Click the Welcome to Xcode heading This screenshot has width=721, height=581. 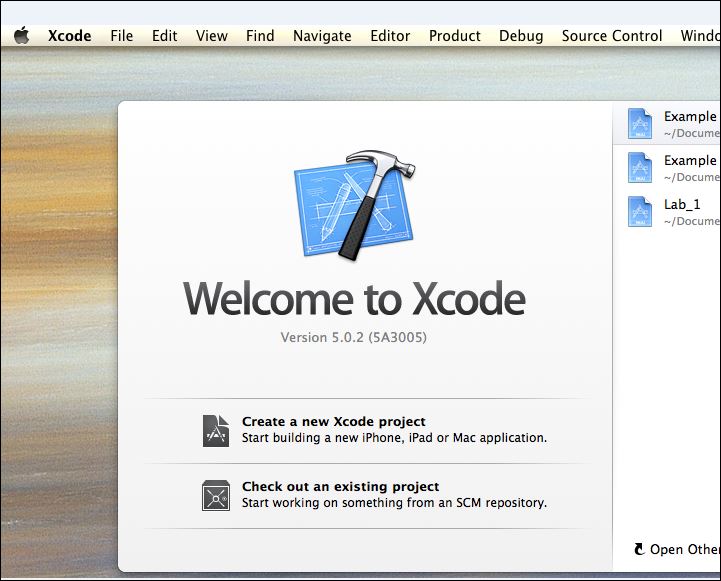click(x=354, y=299)
